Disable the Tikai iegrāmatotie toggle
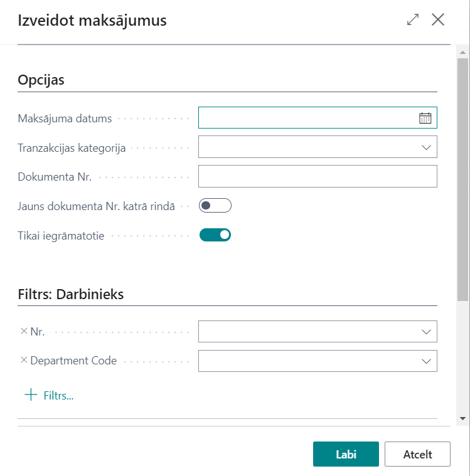 click(x=215, y=235)
